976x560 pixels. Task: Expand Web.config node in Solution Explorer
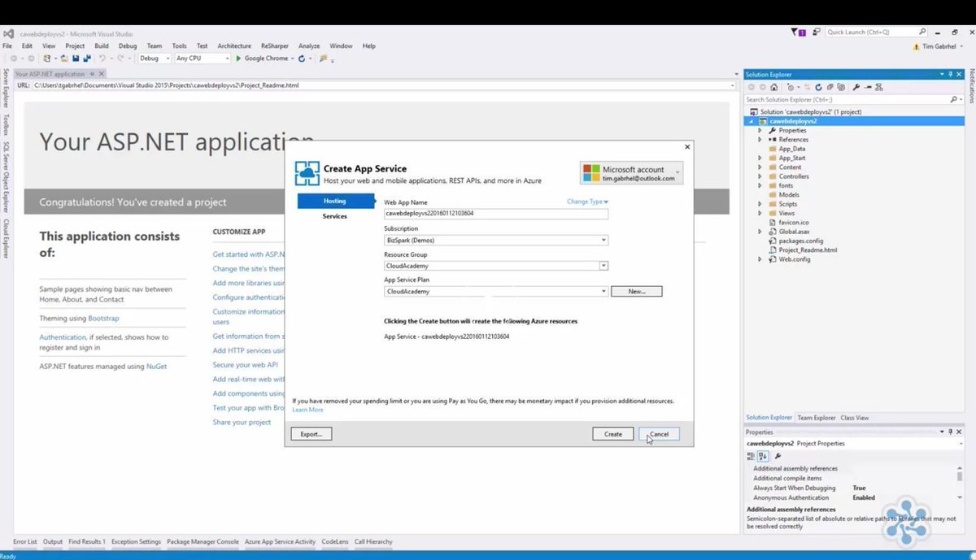[x=760, y=259]
